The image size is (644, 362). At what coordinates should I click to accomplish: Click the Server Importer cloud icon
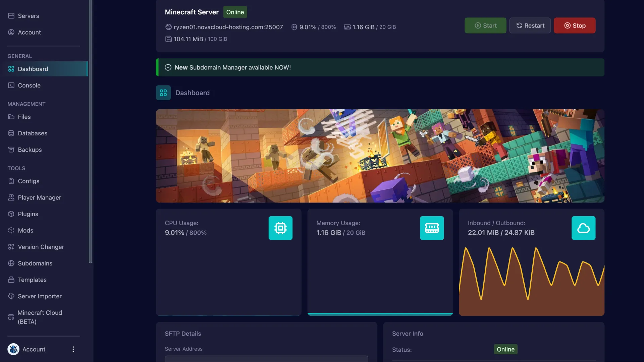coord(11,296)
